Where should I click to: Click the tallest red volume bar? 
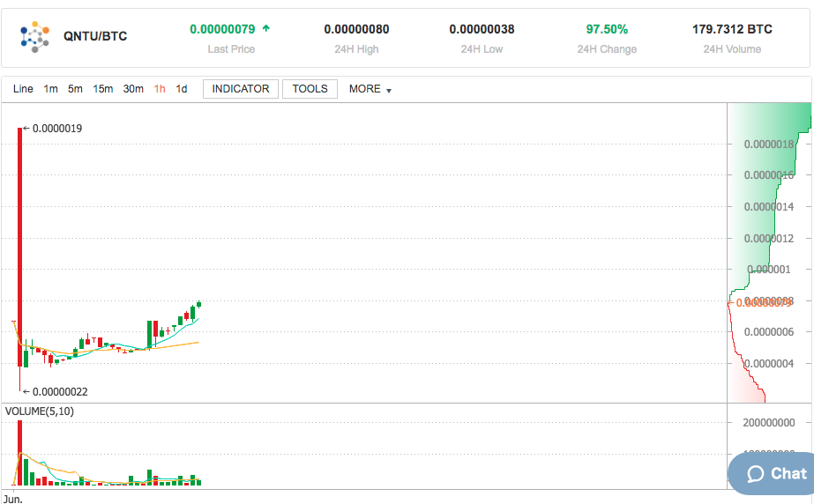19,453
